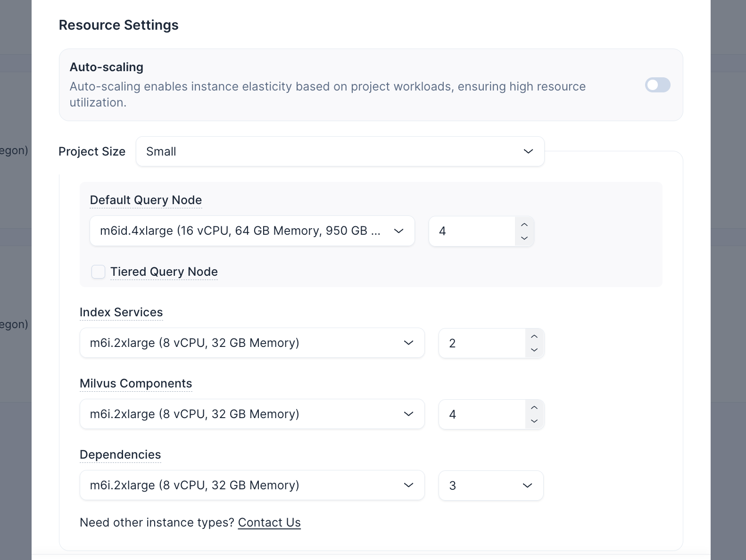Open Dependencies instance type dropdown
Screen dimensions: 746x560
[252, 486]
